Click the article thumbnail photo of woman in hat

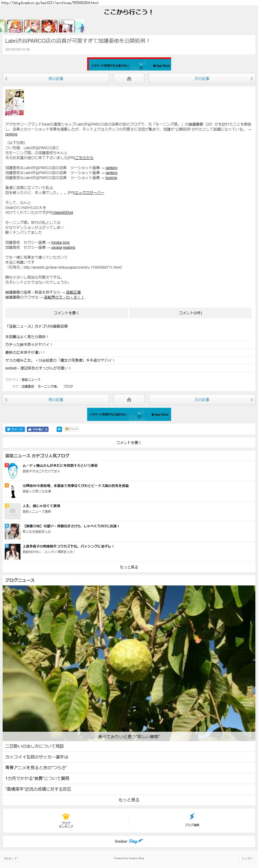tap(14, 102)
